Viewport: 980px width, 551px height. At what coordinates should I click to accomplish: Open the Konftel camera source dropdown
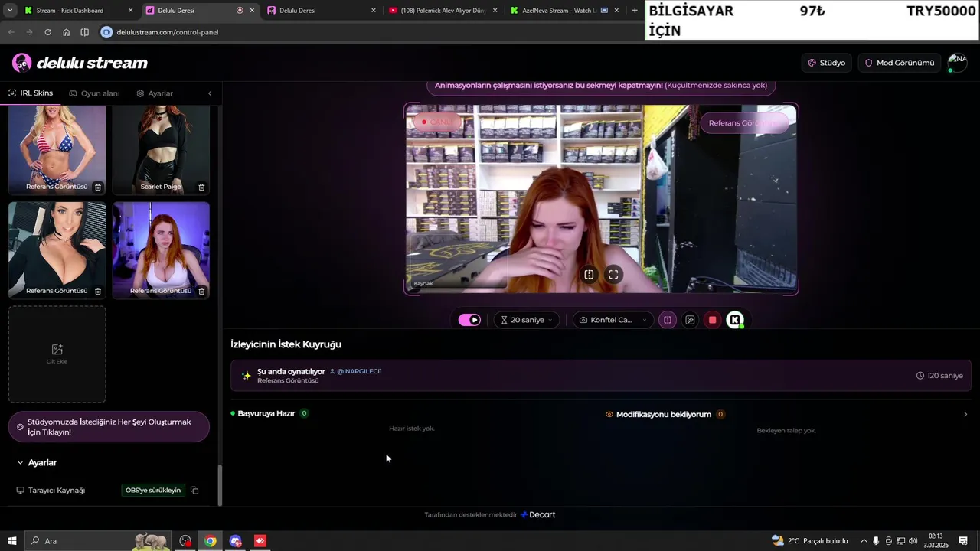[x=612, y=320]
